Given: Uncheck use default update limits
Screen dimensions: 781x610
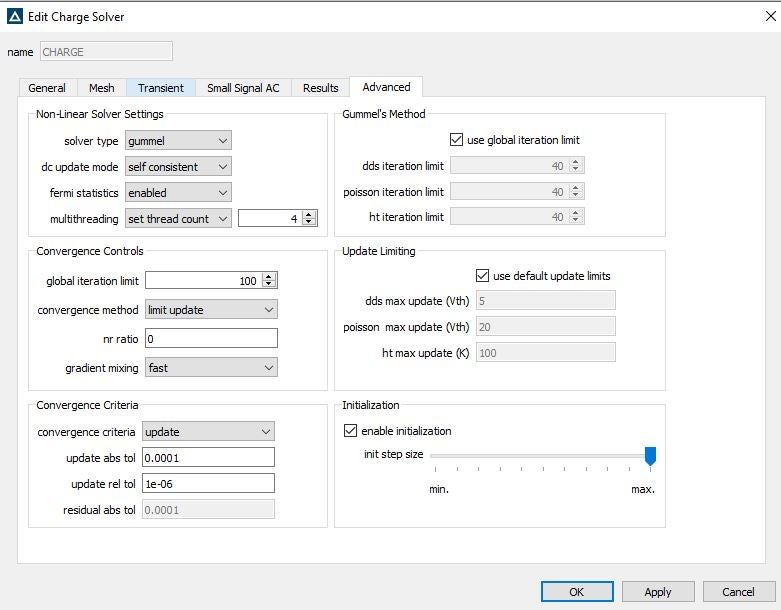Looking at the screenshot, I should (483, 276).
